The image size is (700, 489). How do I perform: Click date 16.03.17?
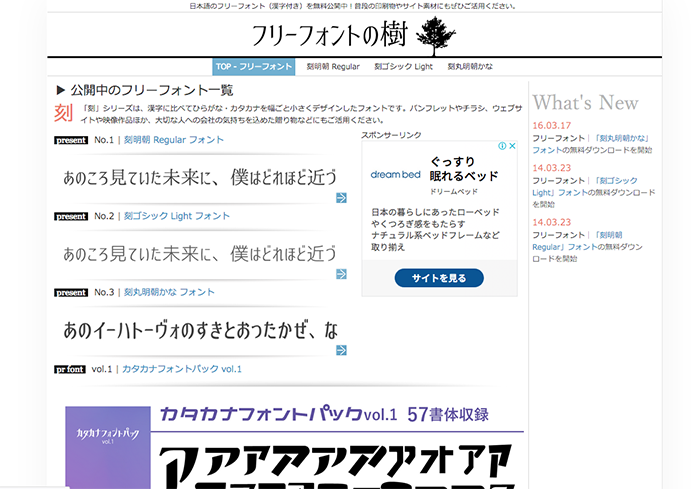(551, 125)
